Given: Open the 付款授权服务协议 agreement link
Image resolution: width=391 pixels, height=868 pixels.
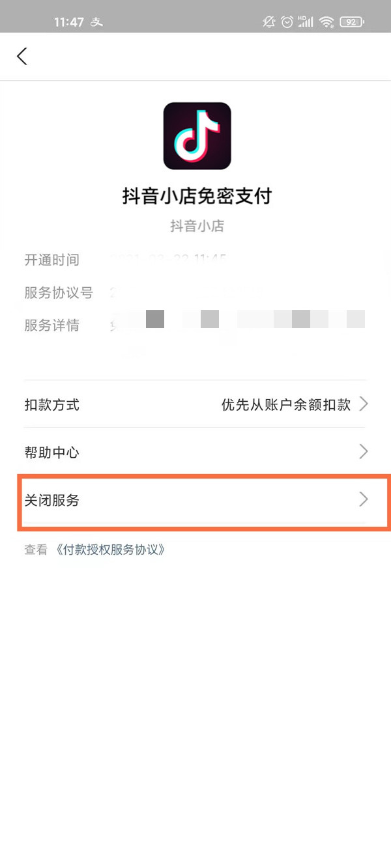Looking at the screenshot, I should (111, 549).
